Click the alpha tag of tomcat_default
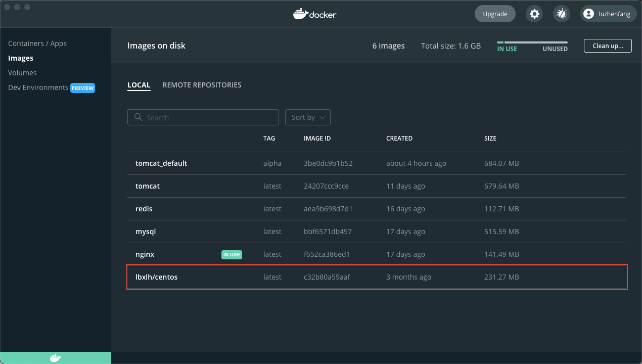Screen dimensions: 642x364 point(272,163)
